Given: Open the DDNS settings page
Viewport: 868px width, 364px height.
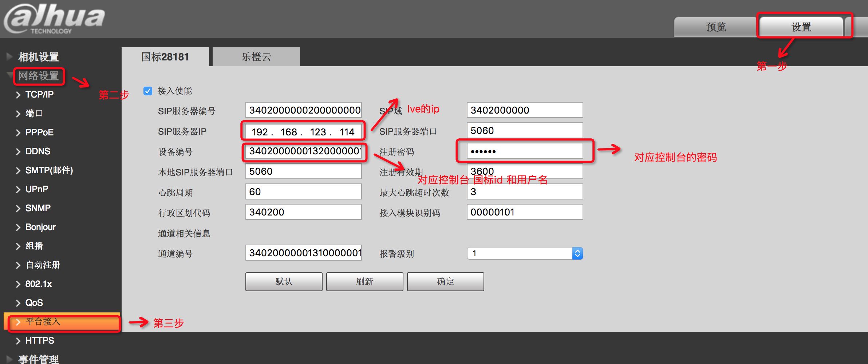Looking at the screenshot, I should point(38,151).
